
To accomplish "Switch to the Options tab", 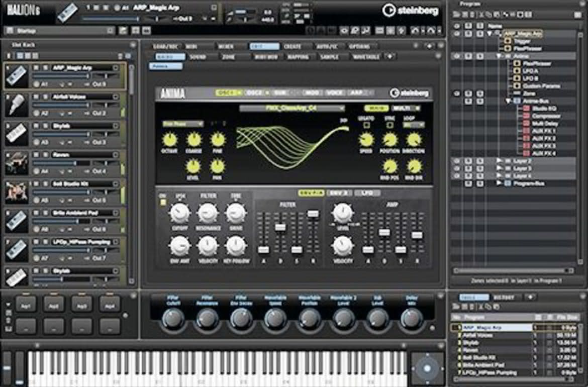I will pyautogui.click(x=359, y=47).
